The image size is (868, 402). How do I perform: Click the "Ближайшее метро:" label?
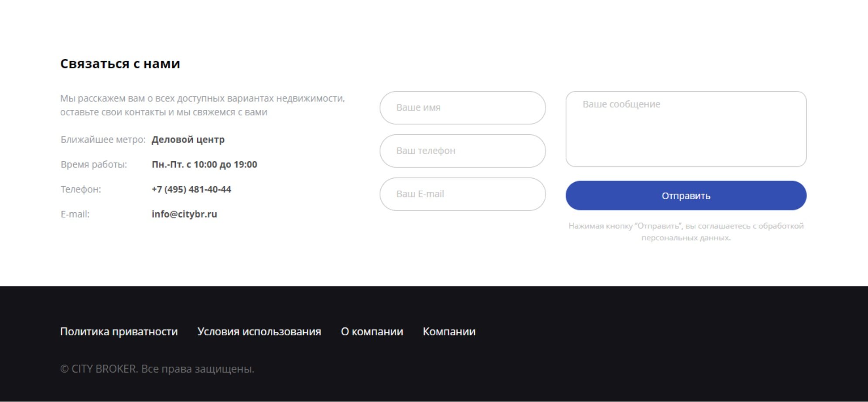(x=103, y=140)
